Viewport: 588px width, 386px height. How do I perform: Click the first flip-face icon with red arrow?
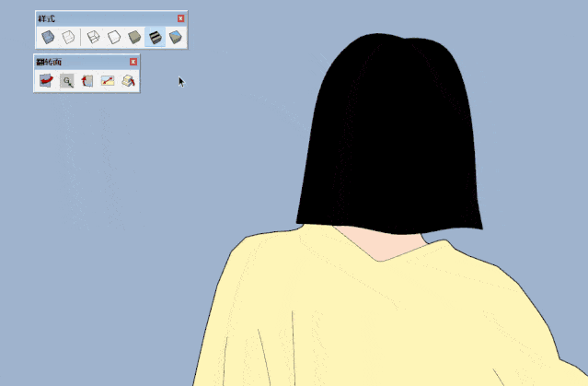click(46, 81)
